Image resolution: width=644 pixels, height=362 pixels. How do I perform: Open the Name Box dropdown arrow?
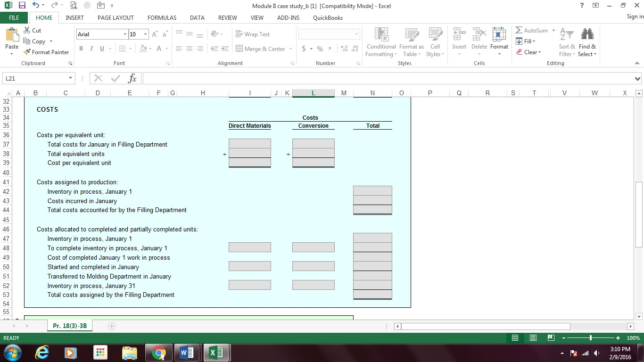(70, 79)
